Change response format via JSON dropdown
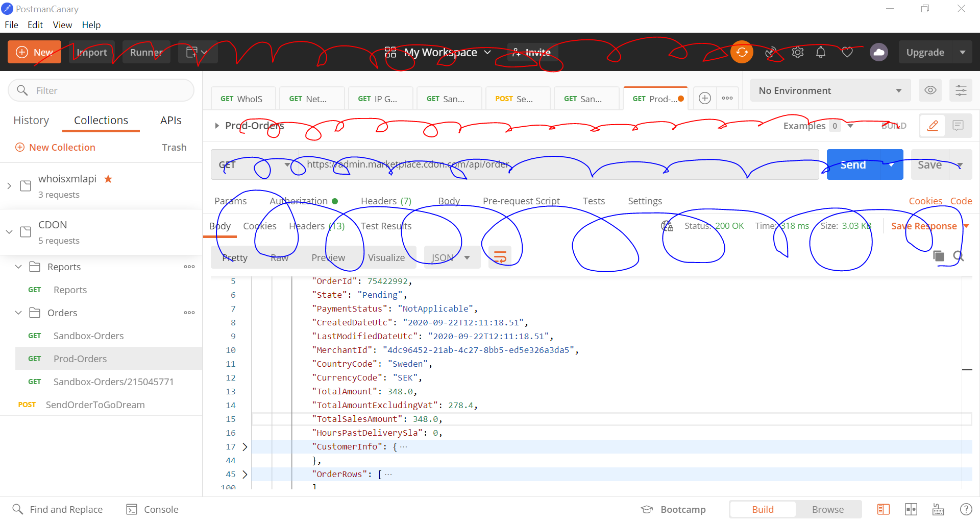The image size is (980, 521). point(451,257)
